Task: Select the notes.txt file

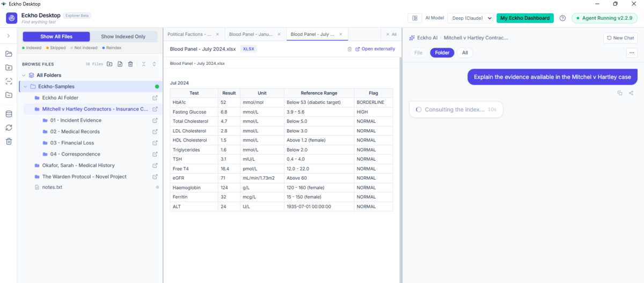Action: pyautogui.click(x=52, y=187)
